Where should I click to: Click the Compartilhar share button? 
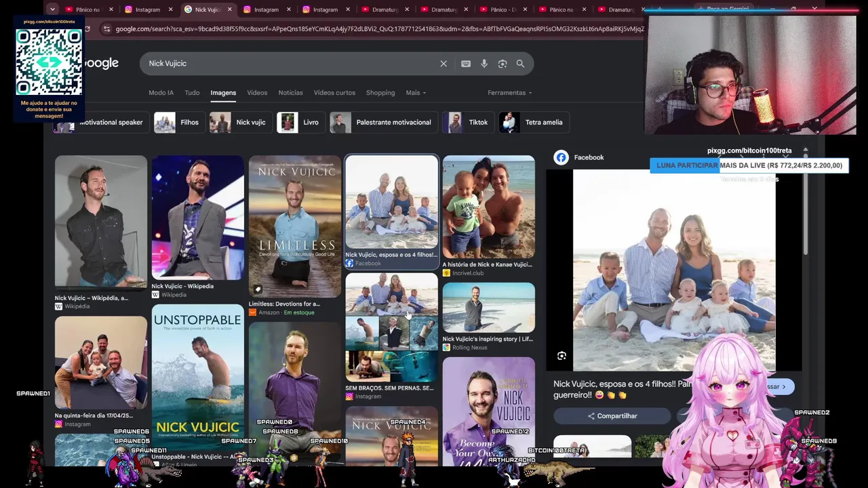[612, 416]
